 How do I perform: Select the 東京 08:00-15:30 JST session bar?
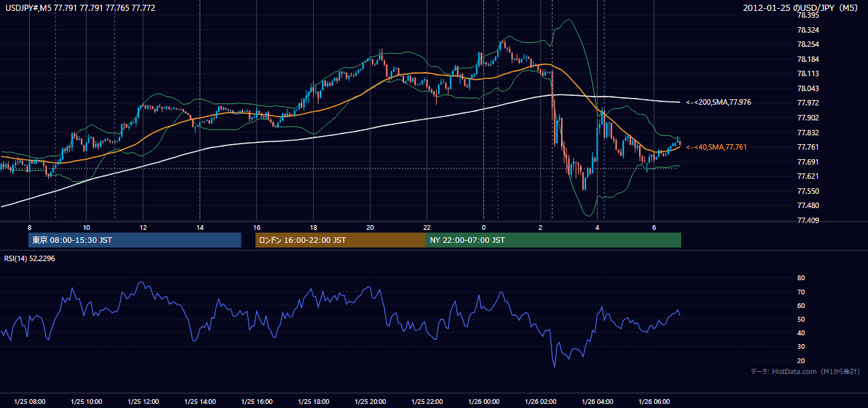134,240
